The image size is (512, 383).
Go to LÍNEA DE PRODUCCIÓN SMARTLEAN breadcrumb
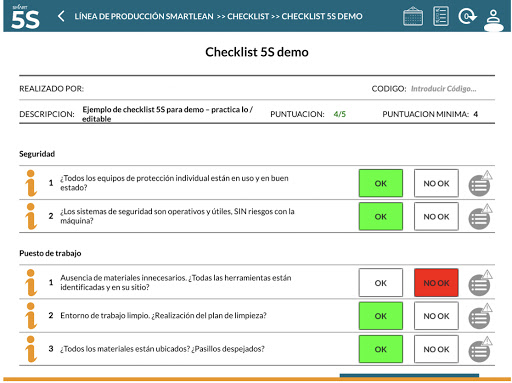144,16
